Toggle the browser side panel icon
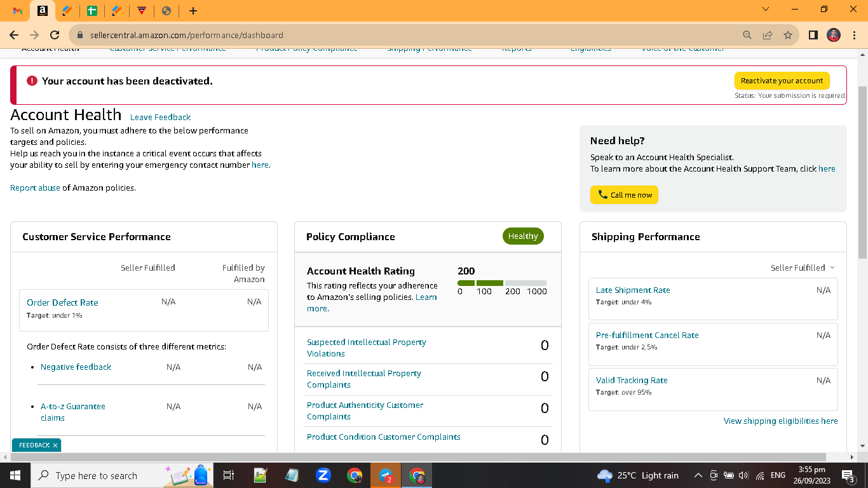Viewport: 868px width, 488px height. click(813, 35)
